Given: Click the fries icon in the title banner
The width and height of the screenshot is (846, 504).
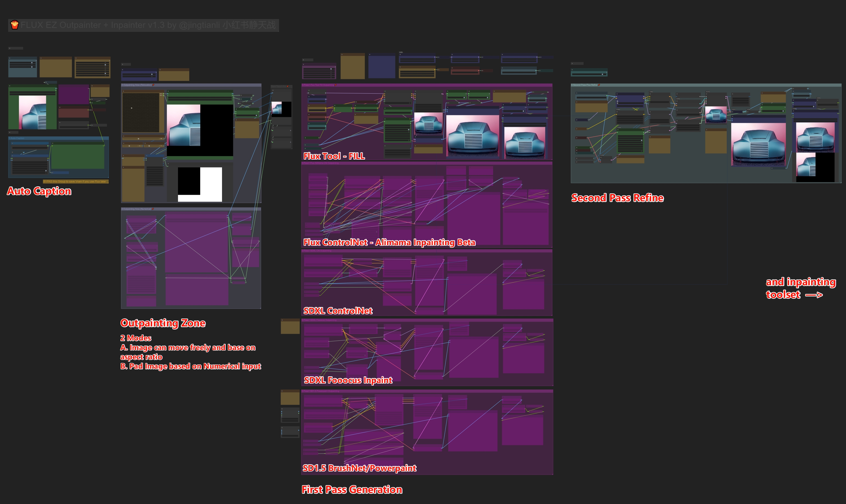Looking at the screenshot, I should [15, 25].
